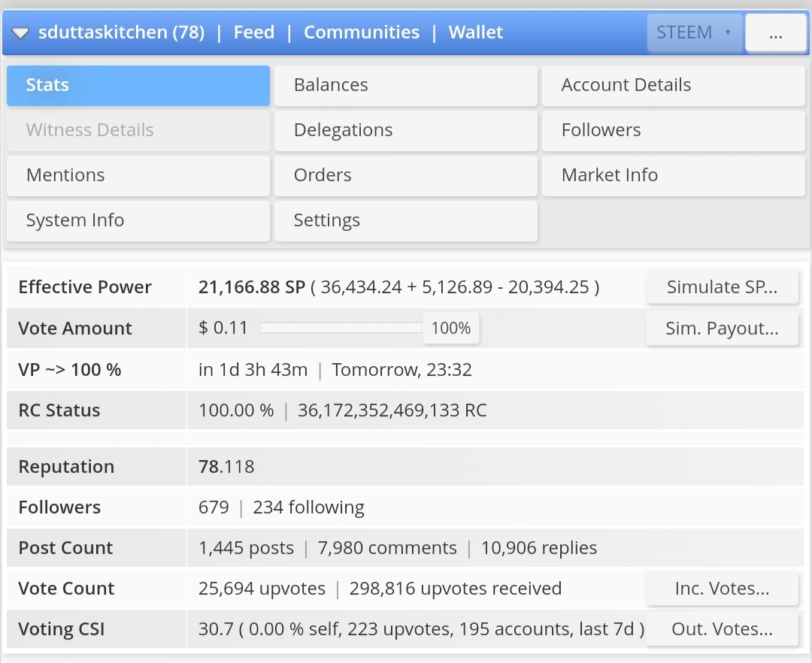The width and height of the screenshot is (812, 663).
Task: Click the vote amount slider track
Action: 342,328
